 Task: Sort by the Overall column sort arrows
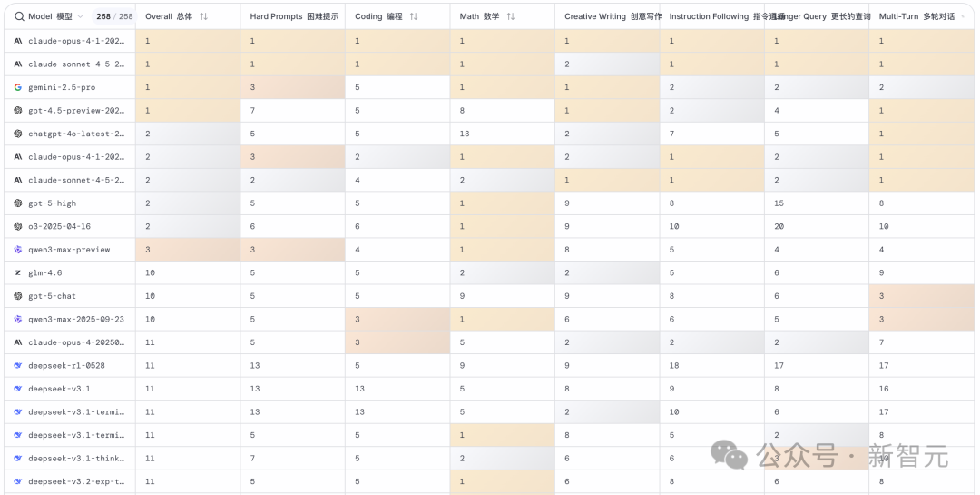coord(204,17)
